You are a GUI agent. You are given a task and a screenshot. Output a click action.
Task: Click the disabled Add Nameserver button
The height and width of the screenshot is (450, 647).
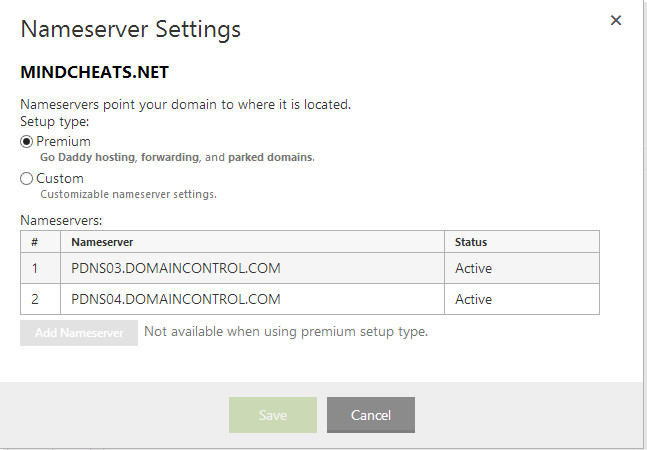(x=79, y=332)
